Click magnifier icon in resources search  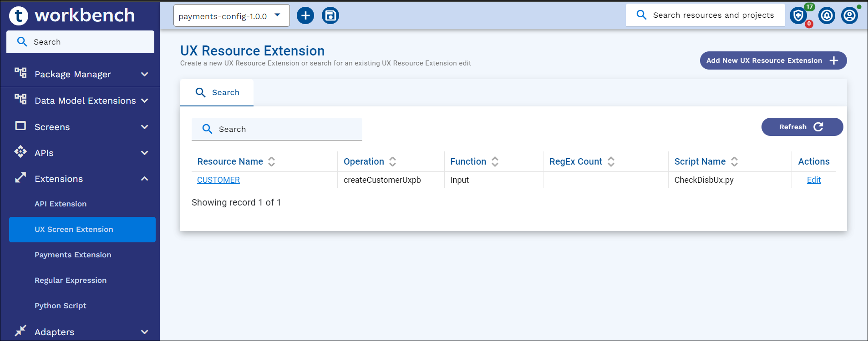tap(641, 15)
